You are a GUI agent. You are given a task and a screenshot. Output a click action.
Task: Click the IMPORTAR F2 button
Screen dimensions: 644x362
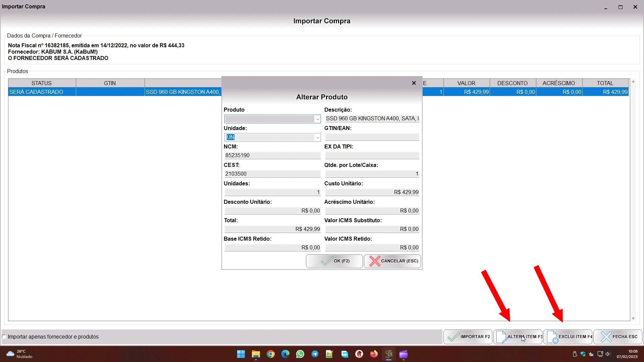click(x=468, y=337)
